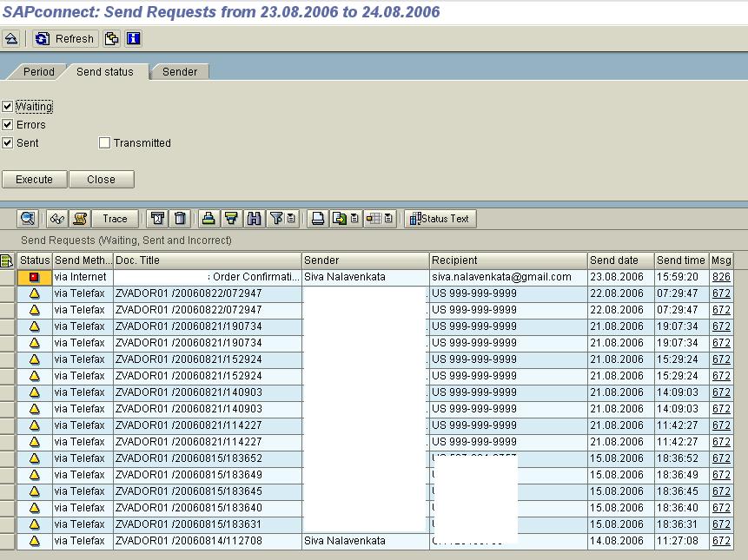
Task: Open Find with the binoculars icon
Action: (254, 219)
